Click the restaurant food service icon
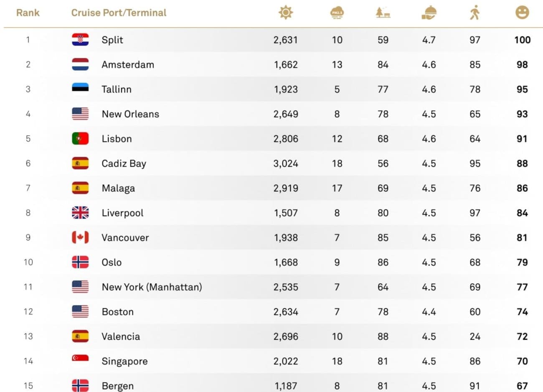Viewport: 543px width, 392px height. pos(429,13)
